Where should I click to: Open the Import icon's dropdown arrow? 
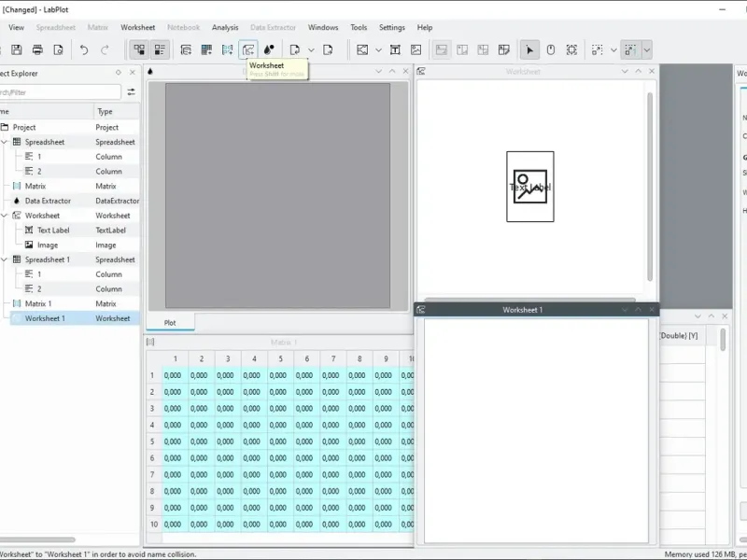[311, 50]
